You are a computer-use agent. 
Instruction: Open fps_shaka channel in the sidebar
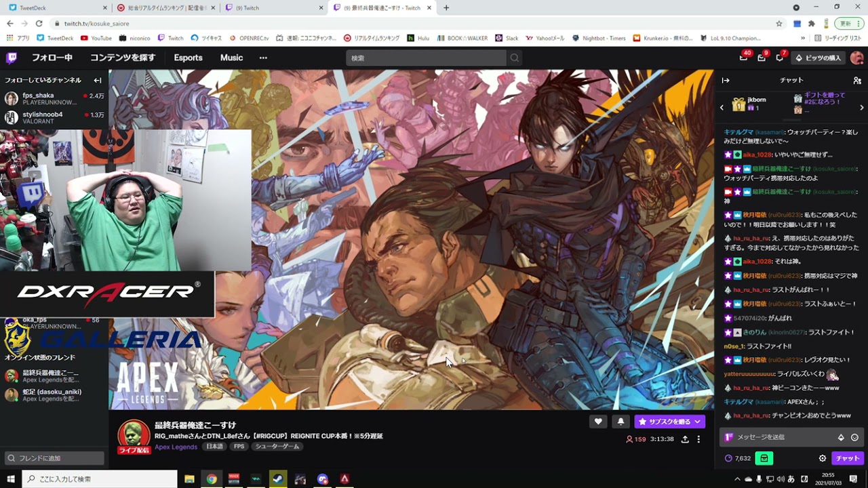pos(54,99)
